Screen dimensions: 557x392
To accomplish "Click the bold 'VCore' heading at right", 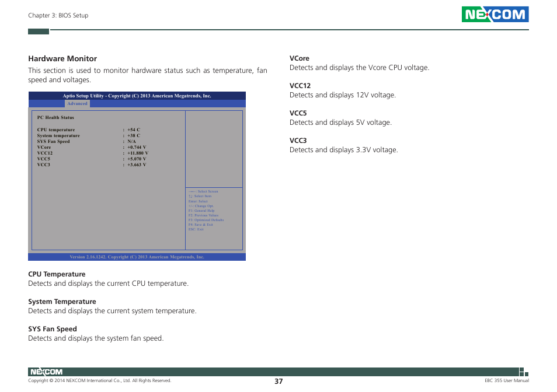I will point(300,58).
